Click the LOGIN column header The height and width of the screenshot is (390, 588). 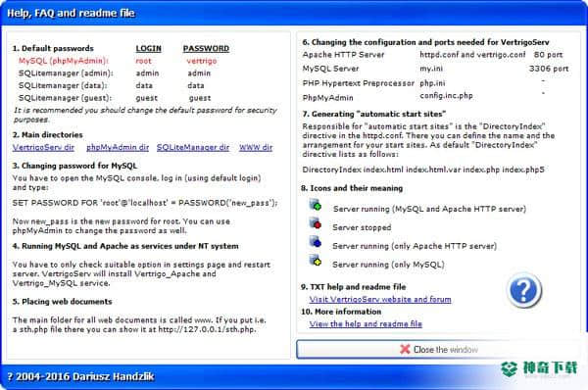(x=149, y=48)
